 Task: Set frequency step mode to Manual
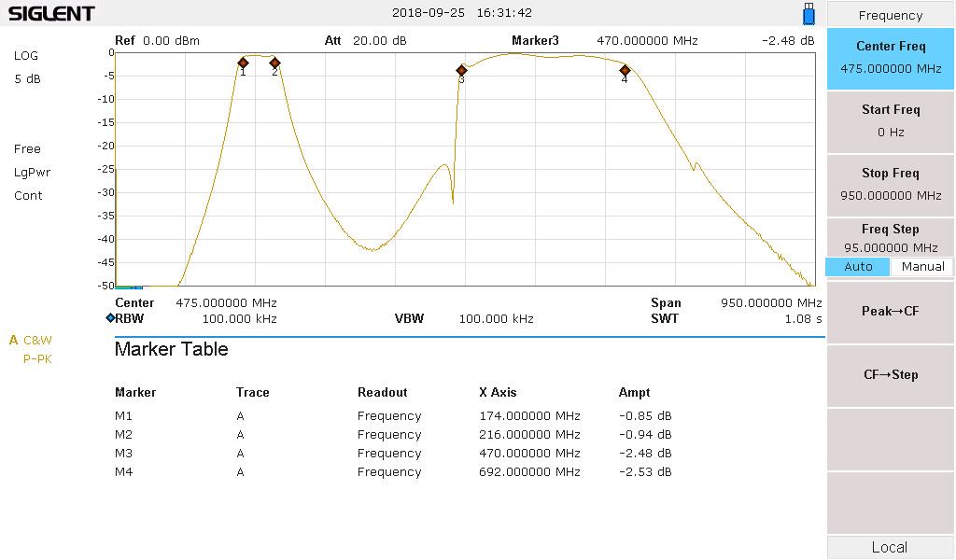[x=922, y=267]
